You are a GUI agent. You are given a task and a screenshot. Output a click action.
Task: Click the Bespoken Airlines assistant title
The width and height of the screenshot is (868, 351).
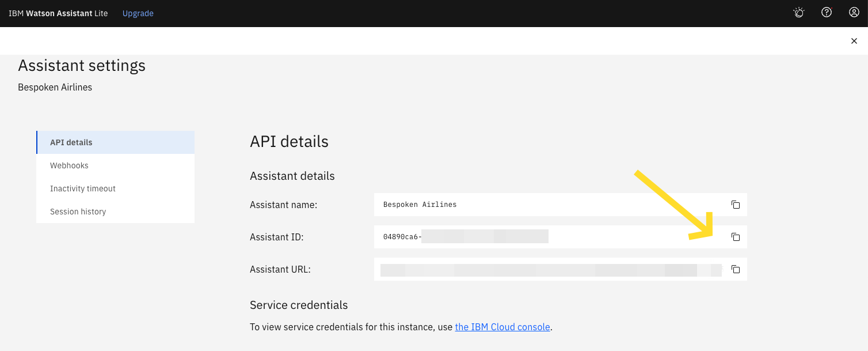(55, 86)
